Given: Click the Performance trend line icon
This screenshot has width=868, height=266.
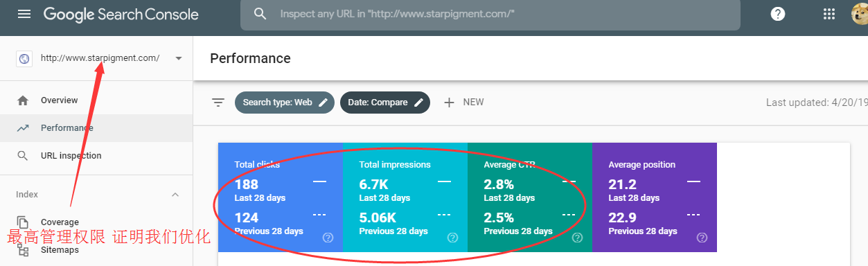Looking at the screenshot, I should (23, 128).
